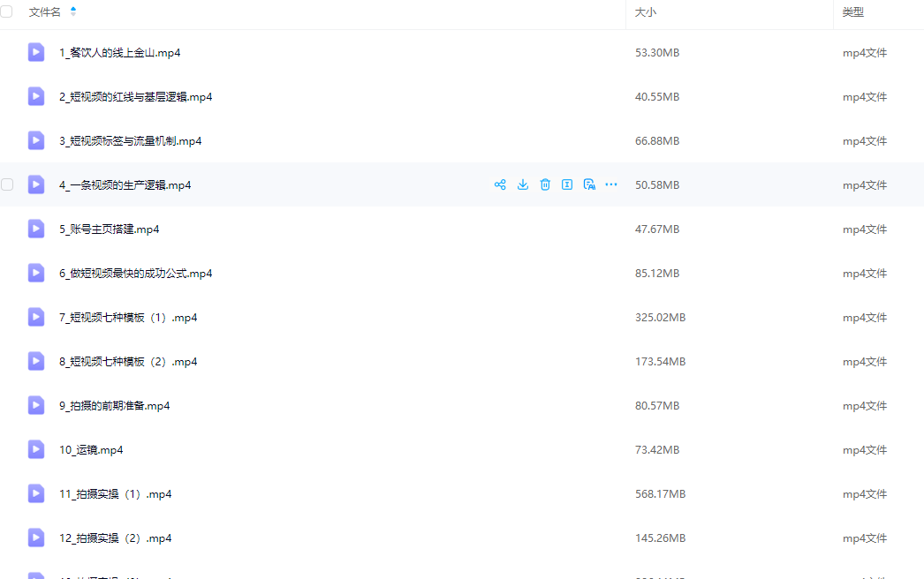Click the play icon for 7_短视频七种模板（1）.mp4

pyautogui.click(x=36, y=317)
